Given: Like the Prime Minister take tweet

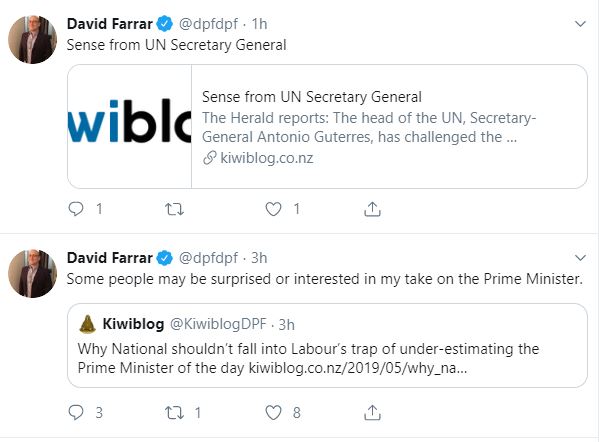Looking at the screenshot, I should [273, 413].
